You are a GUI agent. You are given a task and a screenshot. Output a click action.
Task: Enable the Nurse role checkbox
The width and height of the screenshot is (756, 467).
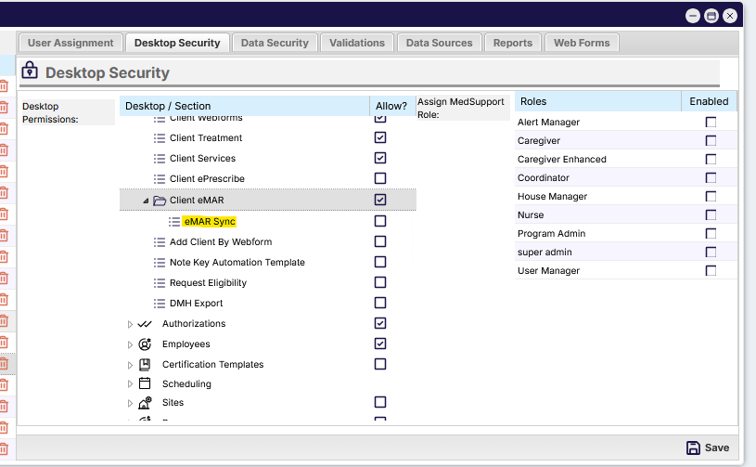coord(711,215)
